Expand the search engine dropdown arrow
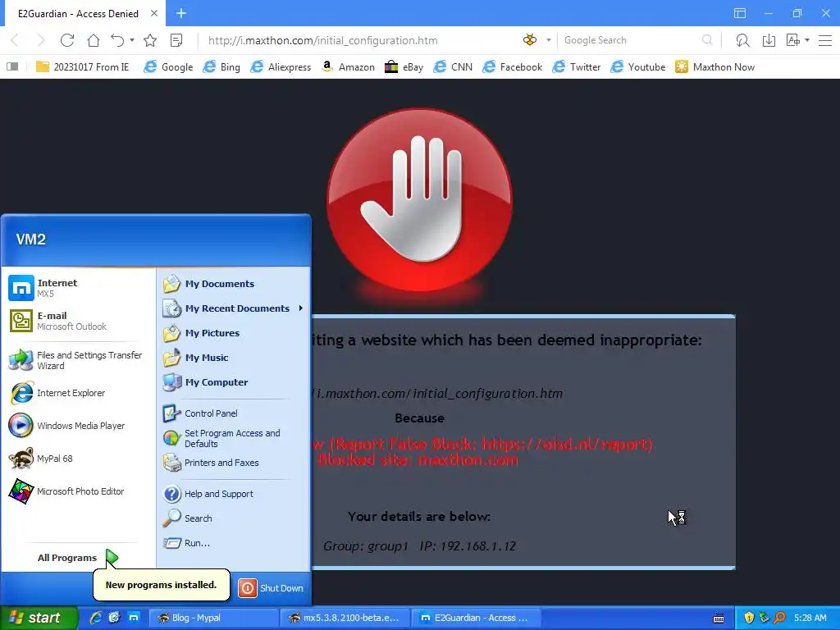Image resolution: width=840 pixels, height=630 pixels. tap(548, 40)
